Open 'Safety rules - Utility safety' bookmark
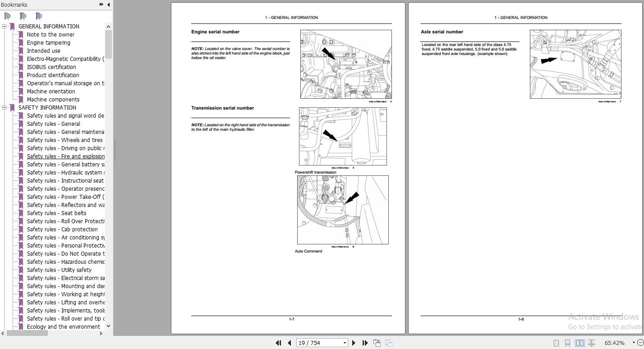644x349 pixels. (59, 270)
